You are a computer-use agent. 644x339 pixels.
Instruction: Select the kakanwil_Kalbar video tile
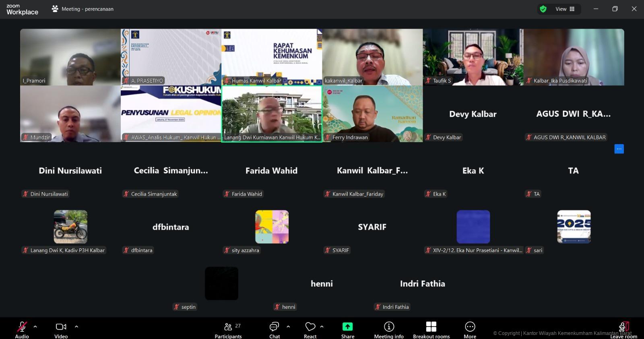click(372, 57)
